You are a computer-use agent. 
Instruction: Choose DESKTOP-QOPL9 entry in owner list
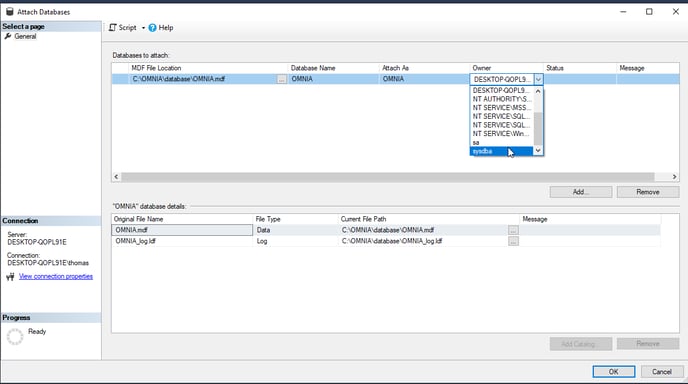tap(502, 90)
